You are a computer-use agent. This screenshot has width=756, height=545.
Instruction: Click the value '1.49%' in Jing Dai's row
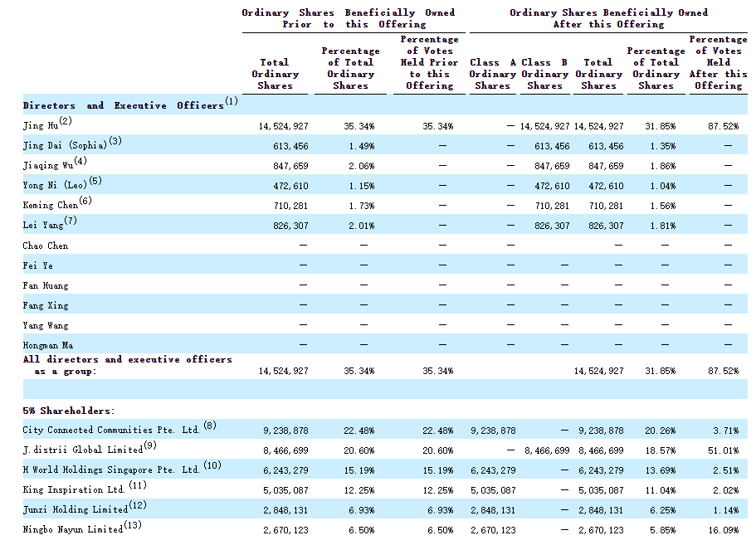pyautogui.click(x=362, y=147)
